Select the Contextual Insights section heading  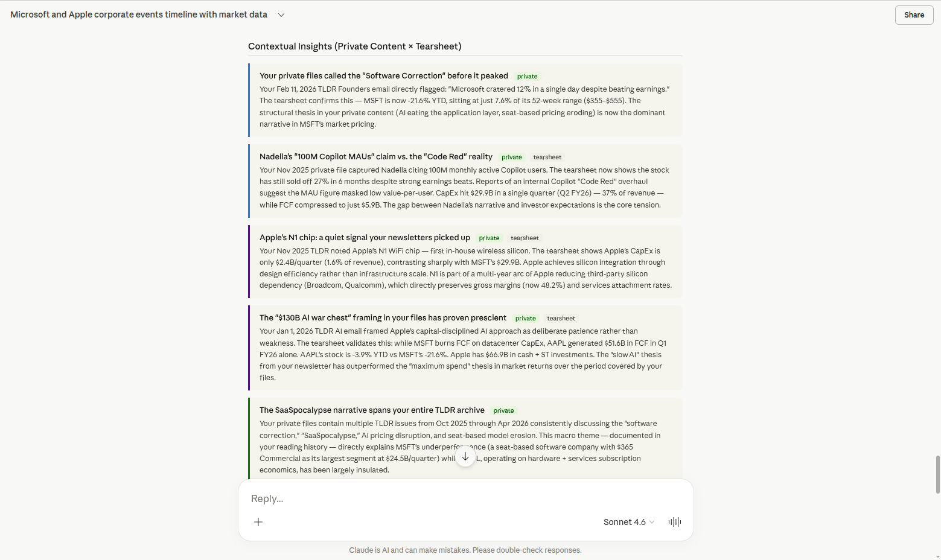coord(354,46)
